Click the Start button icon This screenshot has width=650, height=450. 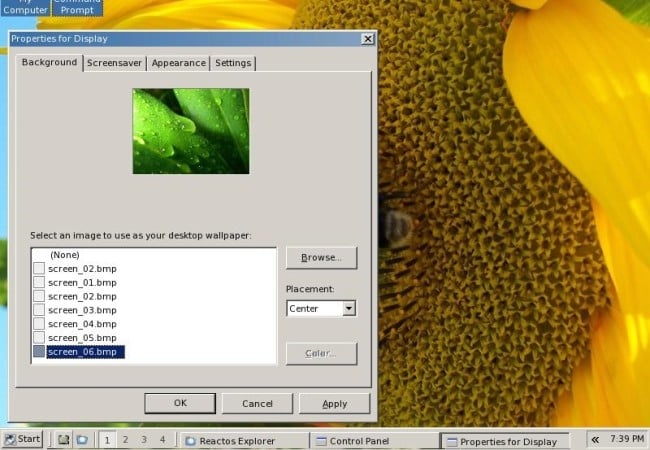[10, 440]
